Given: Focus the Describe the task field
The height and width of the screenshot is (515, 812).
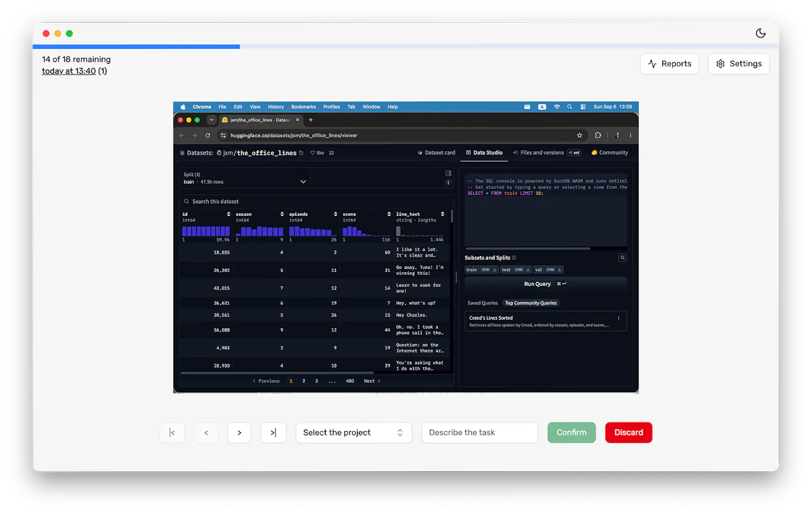Looking at the screenshot, I should [480, 432].
